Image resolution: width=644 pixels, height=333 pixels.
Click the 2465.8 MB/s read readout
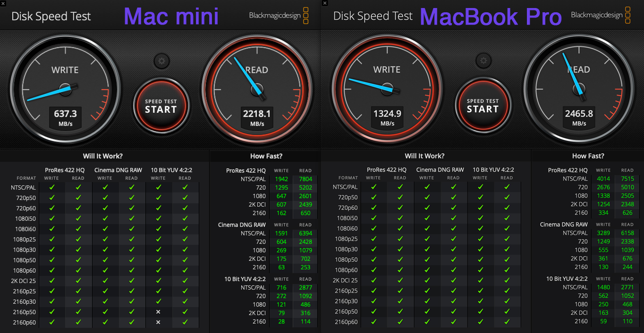(579, 117)
